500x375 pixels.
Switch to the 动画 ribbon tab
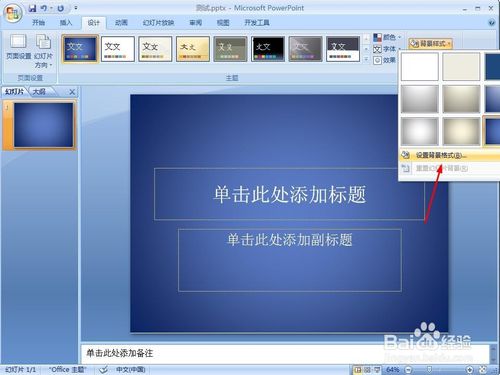(x=121, y=23)
